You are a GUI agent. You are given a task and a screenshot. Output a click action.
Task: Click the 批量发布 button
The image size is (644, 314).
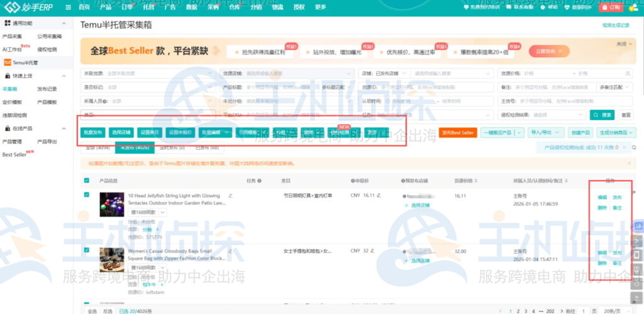[x=93, y=132]
